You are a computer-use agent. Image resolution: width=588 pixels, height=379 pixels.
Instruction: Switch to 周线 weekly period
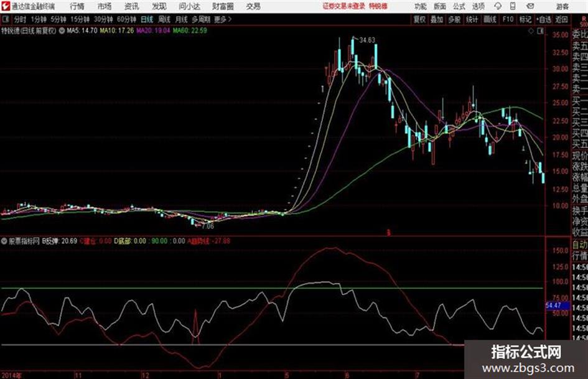tap(164, 19)
